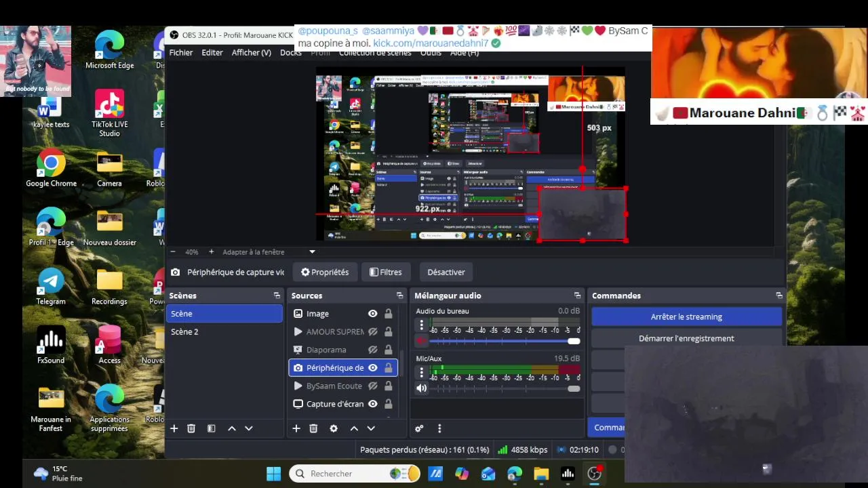Open Audio du bureau options menu
Viewport: 868px width, 488px height.
(422, 325)
